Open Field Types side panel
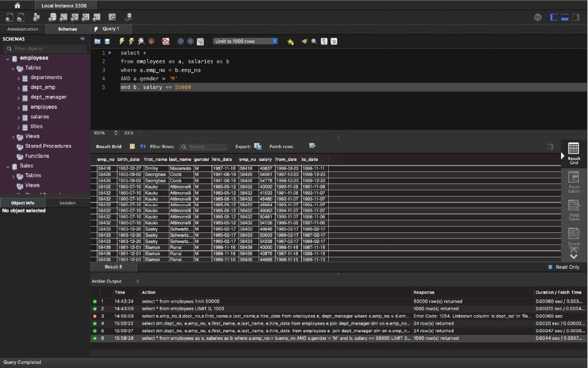Viewport: 588px width, 368px height. (x=574, y=210)
